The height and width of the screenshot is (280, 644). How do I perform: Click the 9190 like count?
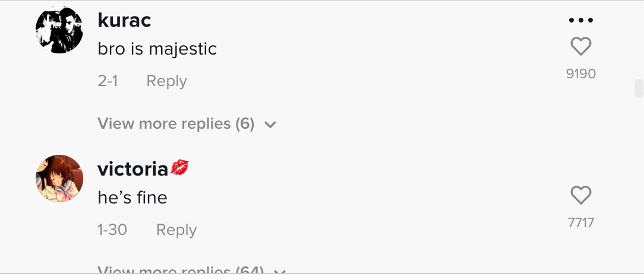[581, 74]
